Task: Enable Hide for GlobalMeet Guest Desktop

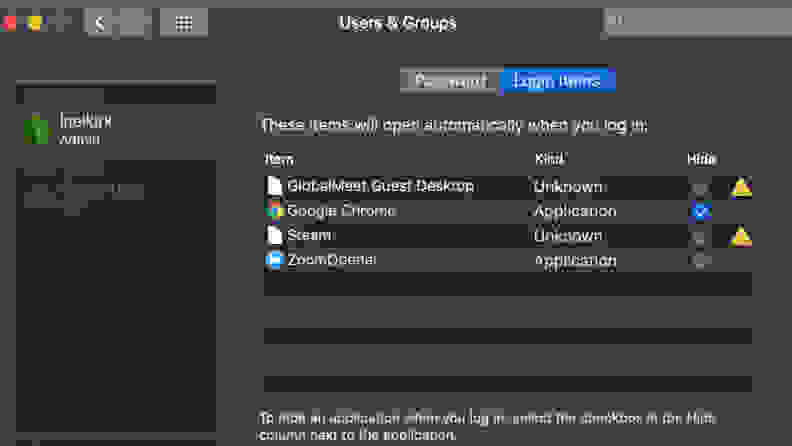Action: [x=700, y=188]
